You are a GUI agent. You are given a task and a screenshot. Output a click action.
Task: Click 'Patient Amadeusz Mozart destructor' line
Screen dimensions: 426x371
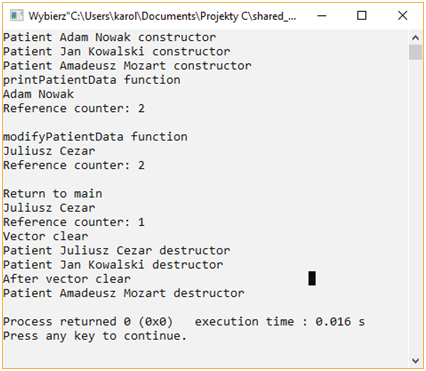pos(124,293)
